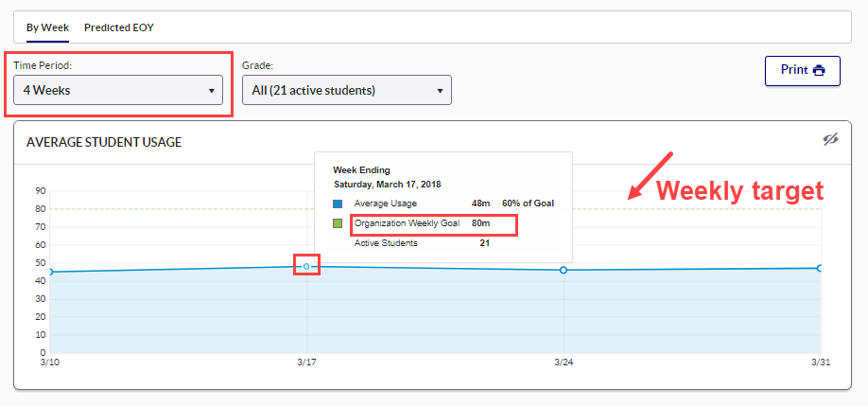Select the 3/10 data point on the line
868x407 pixels.
[49, 272]
